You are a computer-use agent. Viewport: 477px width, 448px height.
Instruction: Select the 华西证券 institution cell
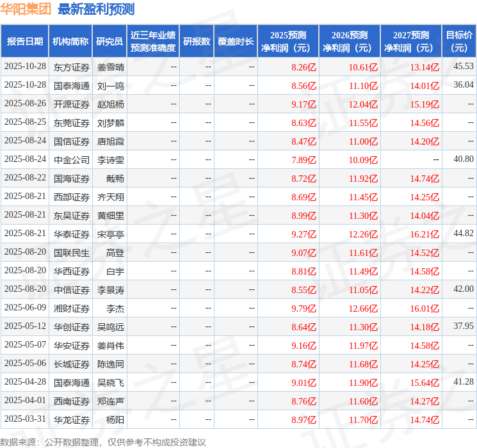(x=72, y=271)
